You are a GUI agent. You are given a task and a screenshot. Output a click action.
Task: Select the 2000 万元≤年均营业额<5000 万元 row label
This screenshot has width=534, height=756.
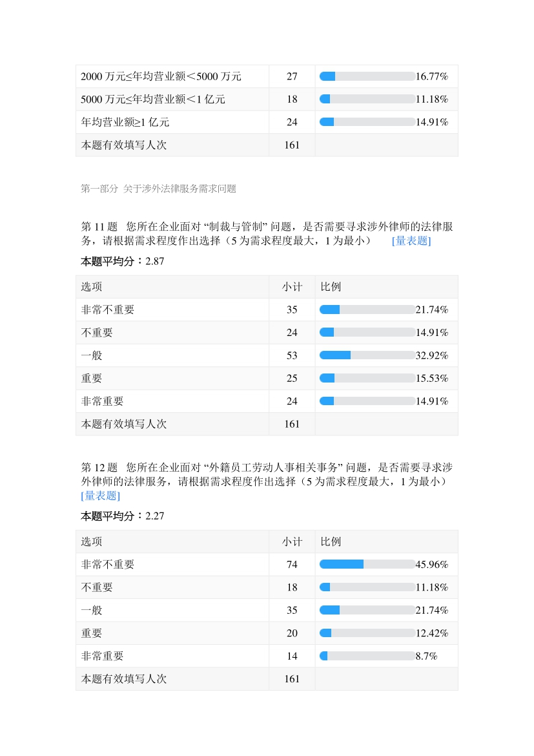(x=161, y=76)
